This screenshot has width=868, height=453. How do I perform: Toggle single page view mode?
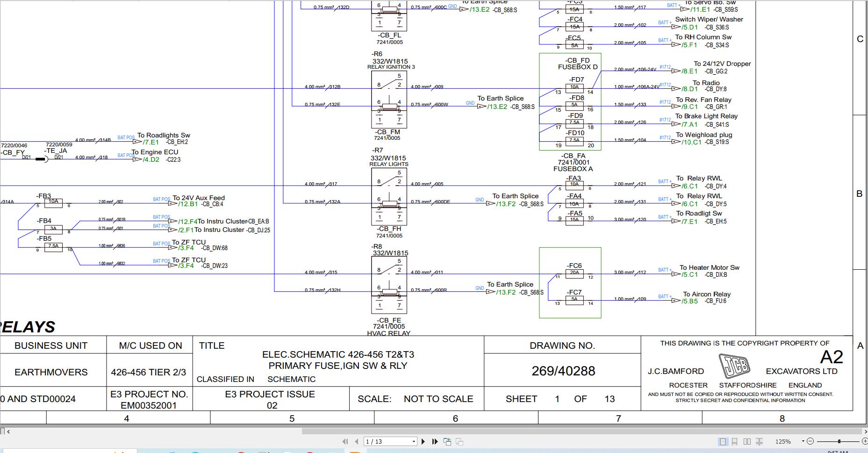pyautogui.click(x=724, y=441)
